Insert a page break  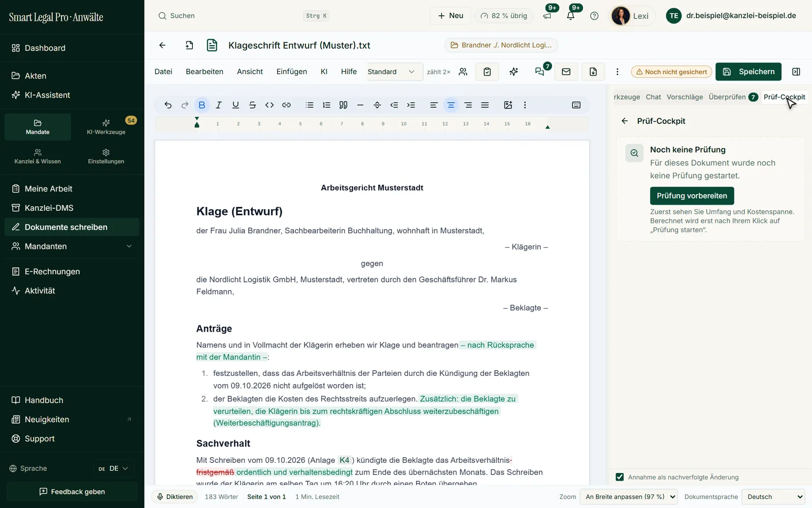click(377, 105)
